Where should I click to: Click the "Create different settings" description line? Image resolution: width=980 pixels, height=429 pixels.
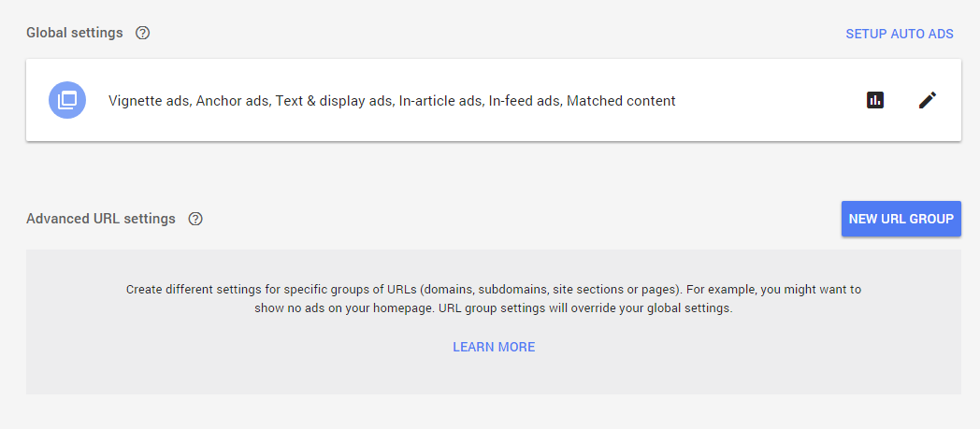(493, 290)
